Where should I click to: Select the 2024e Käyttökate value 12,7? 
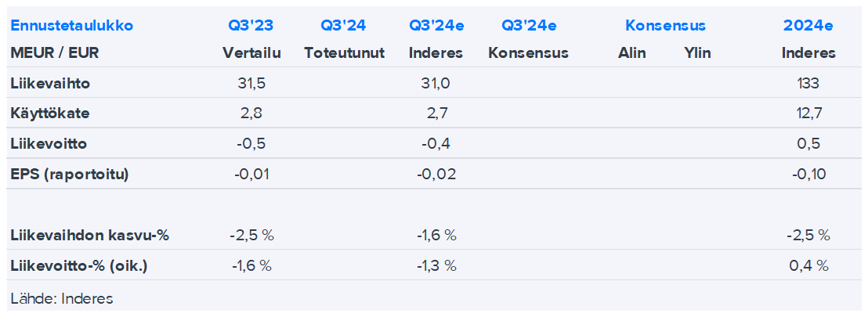[808, 113]
